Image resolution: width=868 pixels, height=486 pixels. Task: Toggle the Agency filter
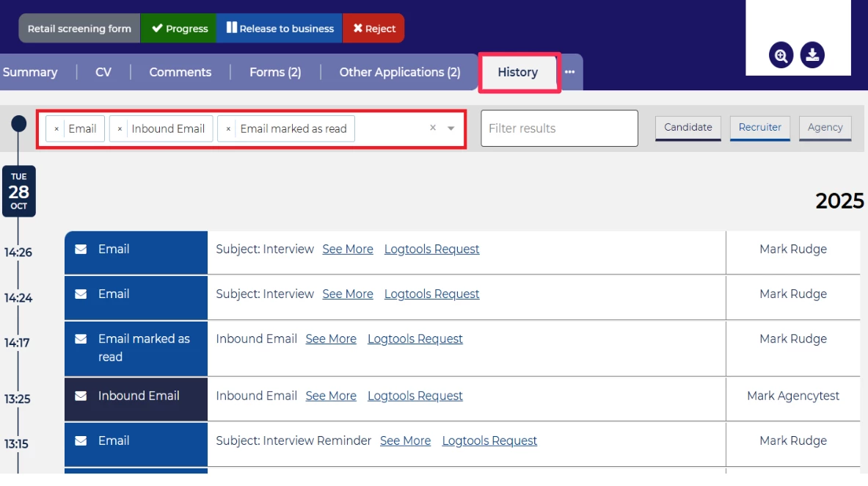(825, 128)
